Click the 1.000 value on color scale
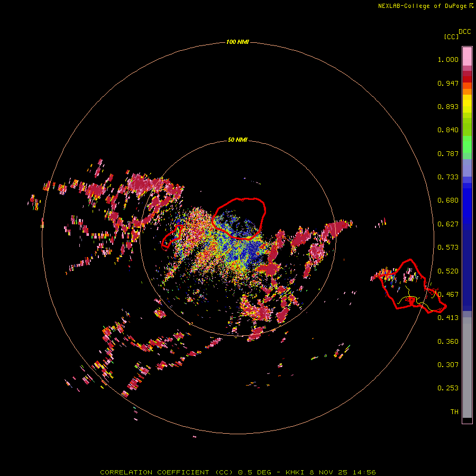This screenshot has height=476, width=476. pyautogui.click(x=448, y=59)
